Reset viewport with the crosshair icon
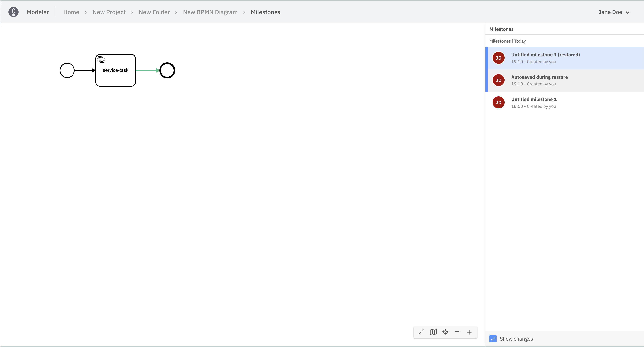This screenshot has height=347, width=644. tap(445, 332)
